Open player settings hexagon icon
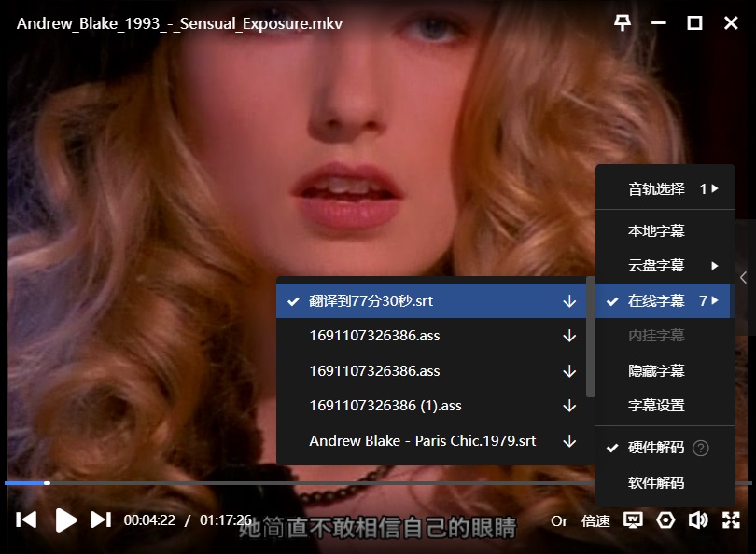The image size is (756, 554). point(665,520)
